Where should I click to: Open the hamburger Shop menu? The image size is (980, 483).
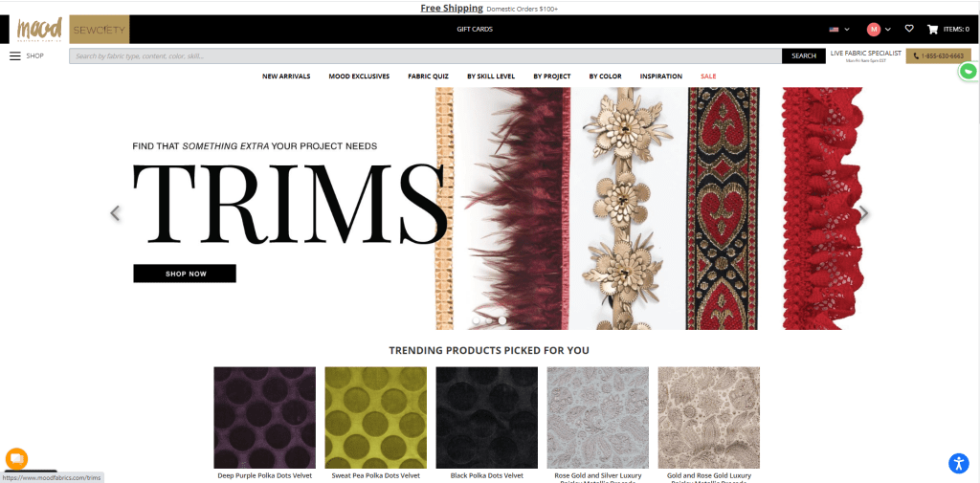(x=16, y=55)
